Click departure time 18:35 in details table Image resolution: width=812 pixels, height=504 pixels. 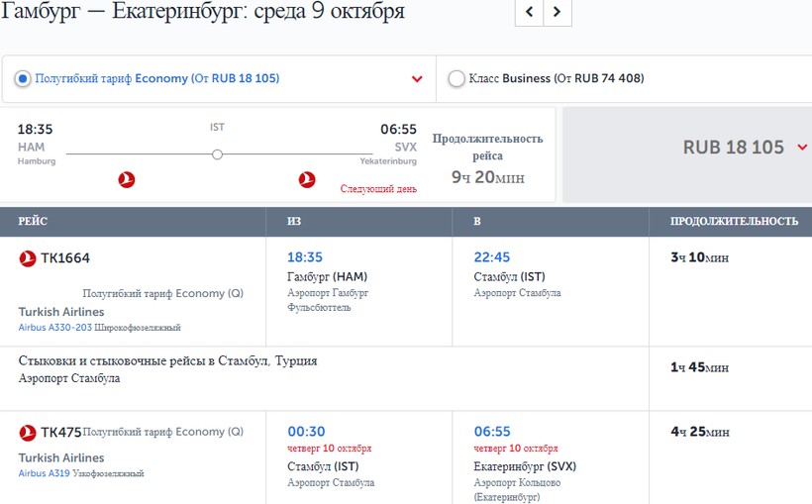pos(305,257)
